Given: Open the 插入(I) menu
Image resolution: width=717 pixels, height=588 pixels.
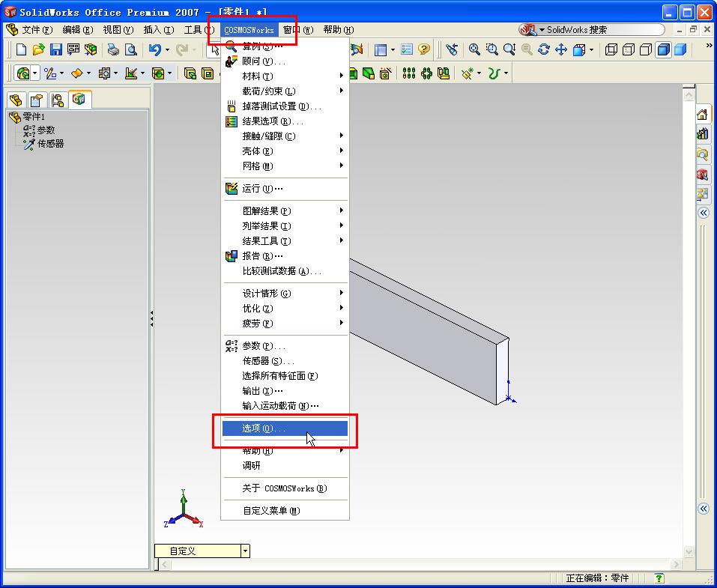Looking at the screenshot, I should (159, 30).
